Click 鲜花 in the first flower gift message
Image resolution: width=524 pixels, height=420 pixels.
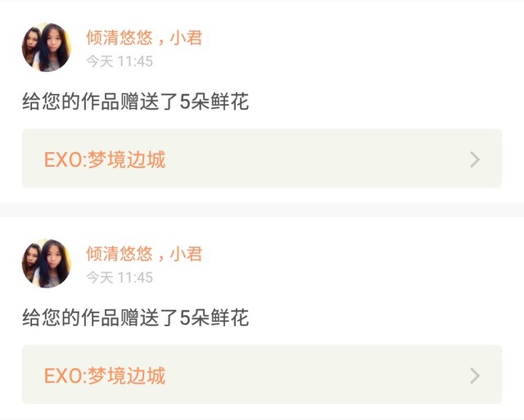coord(230,102)
